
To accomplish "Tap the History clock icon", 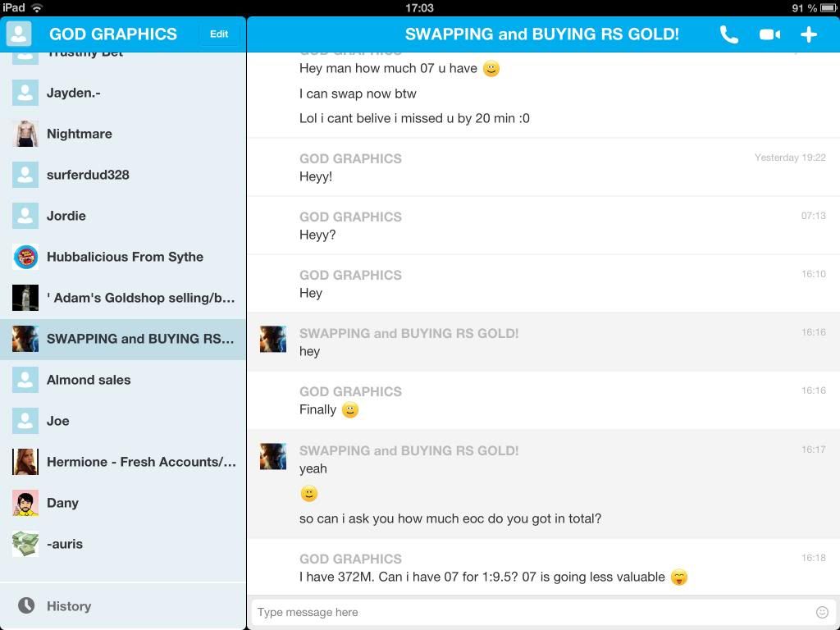I will pos(26,605).
